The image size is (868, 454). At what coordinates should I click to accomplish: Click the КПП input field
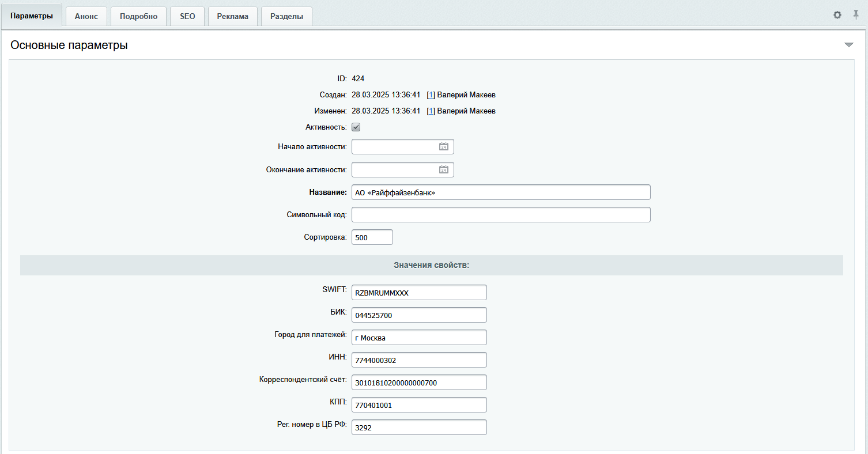pyautogui.click(x=419, y=405)
